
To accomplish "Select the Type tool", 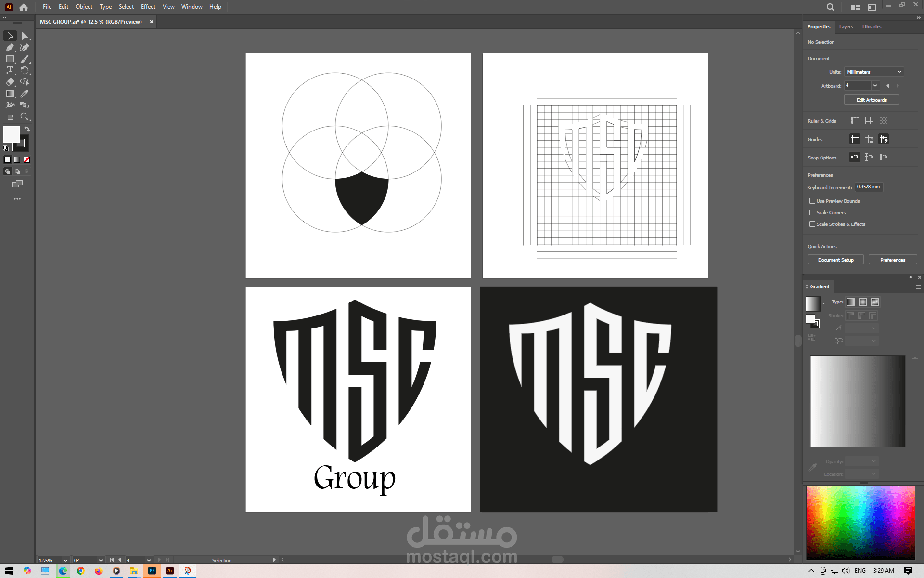I will 10,70.
